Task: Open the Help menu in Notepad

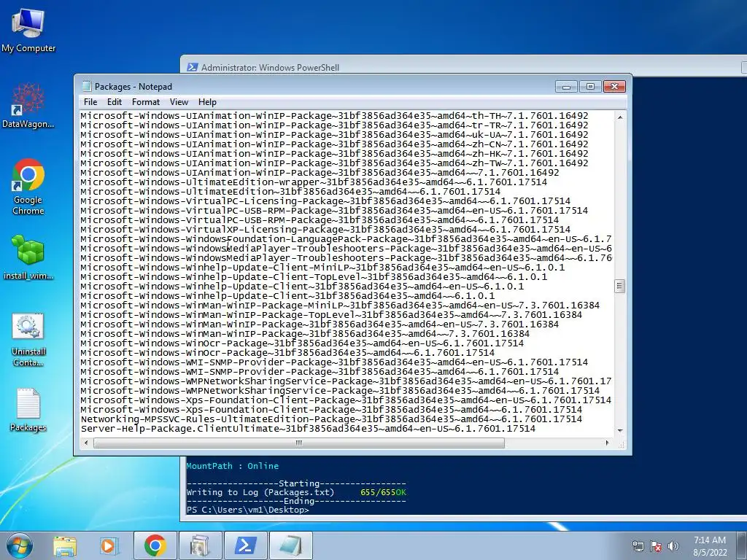Action: click(207, 102)
